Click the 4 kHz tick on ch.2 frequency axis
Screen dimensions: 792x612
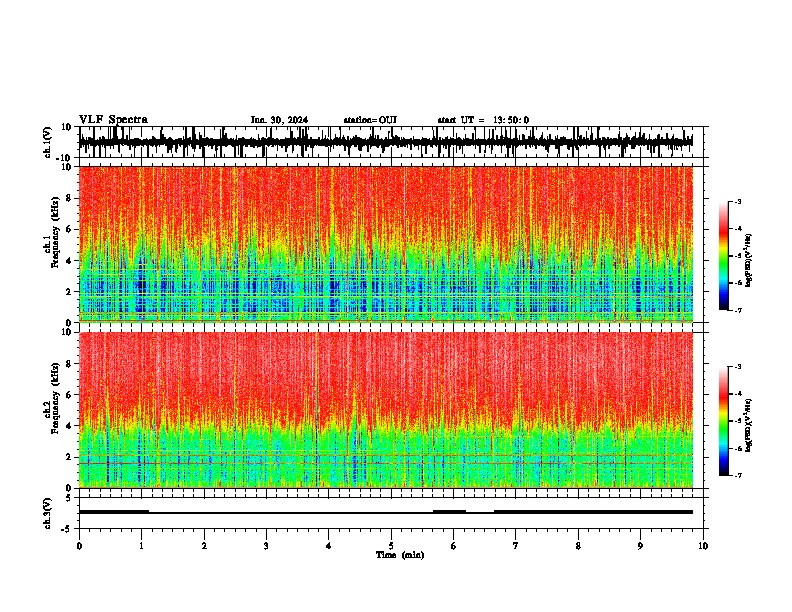(69, 426)
